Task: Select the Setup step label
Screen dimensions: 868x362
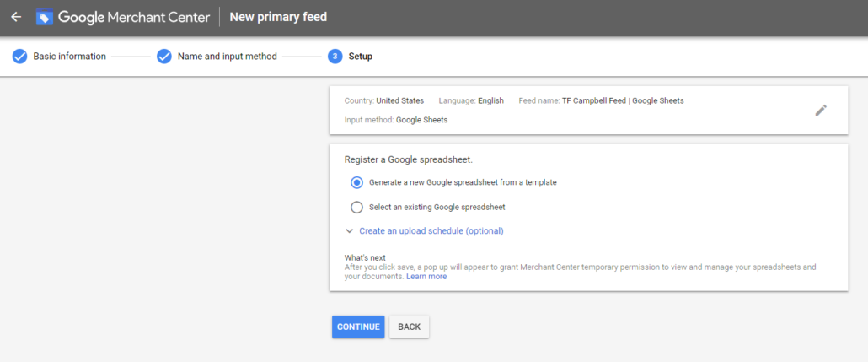Action: pyautogui.click(x=361, y=57)
